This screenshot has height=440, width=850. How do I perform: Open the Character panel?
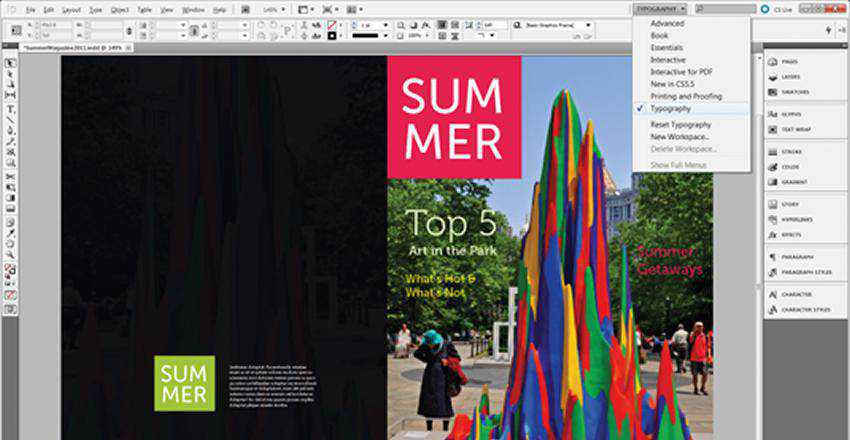pos(796,294)
